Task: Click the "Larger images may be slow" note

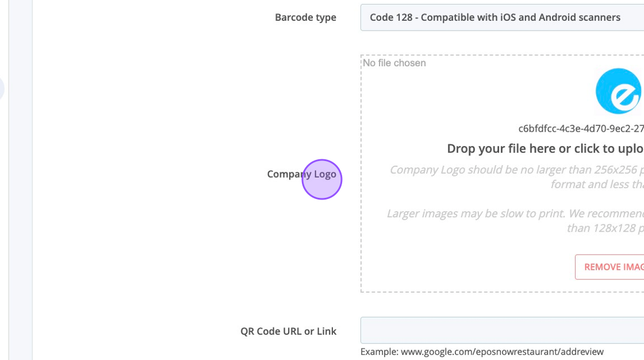Action: (x=515, y=213)
